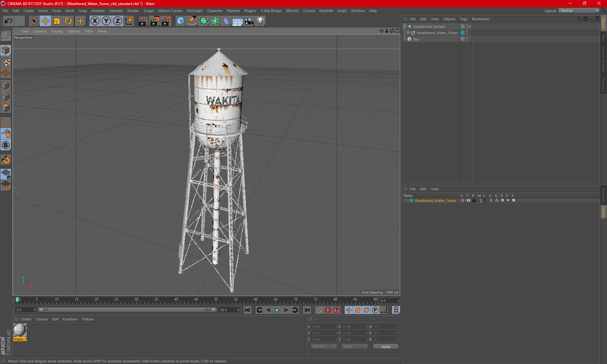Toggle layer visibility eye for Weathered_Water_Tower
The image size is (607, 364).
[468, 200]
